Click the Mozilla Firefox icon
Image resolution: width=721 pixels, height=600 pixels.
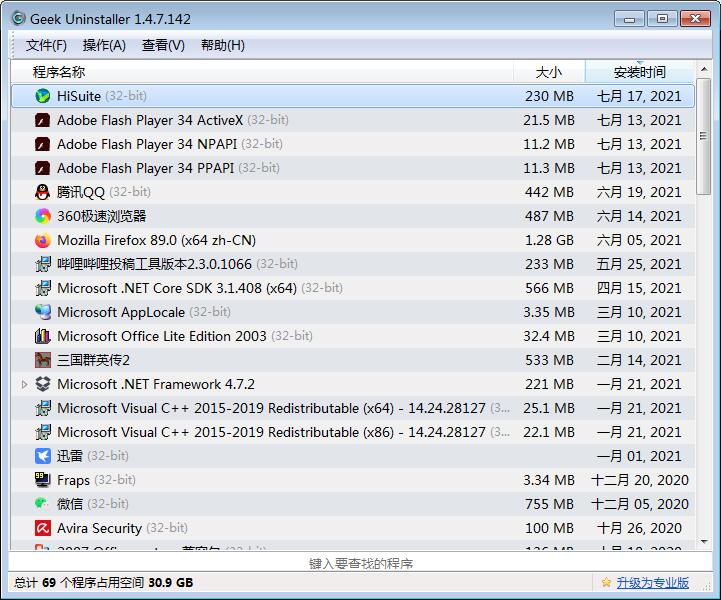(43, 240)
